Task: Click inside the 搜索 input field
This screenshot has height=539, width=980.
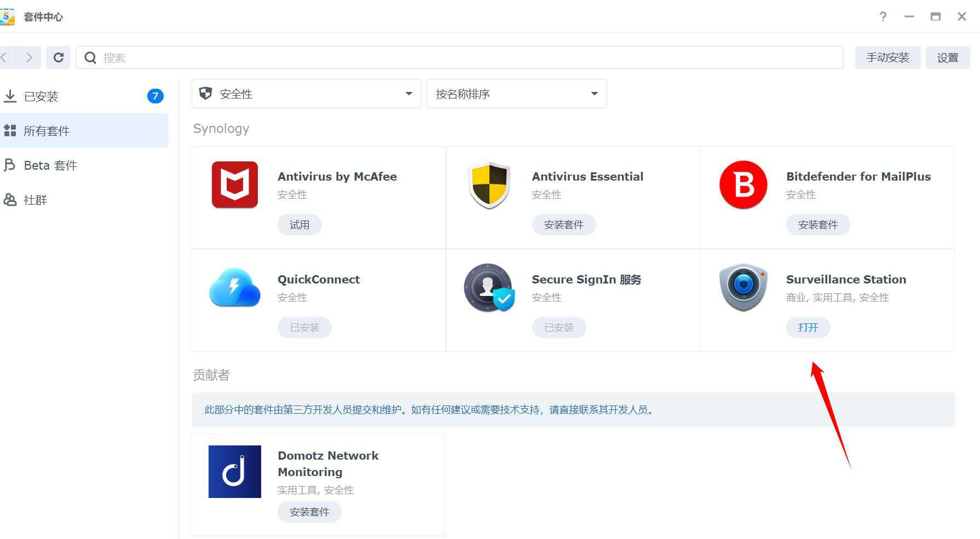Action: click(219, 57)
